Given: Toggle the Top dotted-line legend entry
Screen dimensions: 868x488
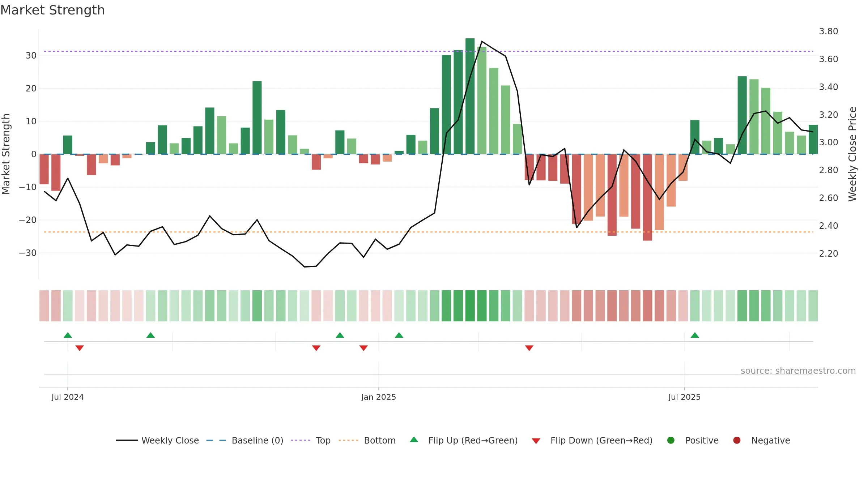Looking at the screenshot, I should point(311,440).
